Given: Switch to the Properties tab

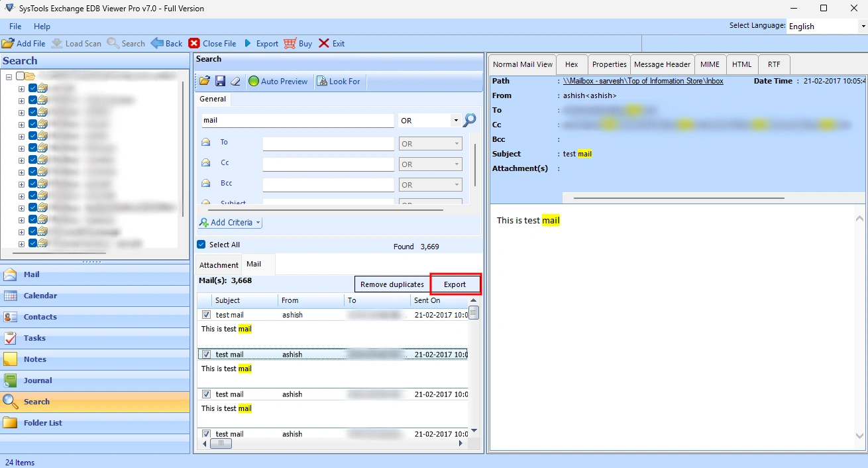Looking at the screenshot, I should [609, 64].
